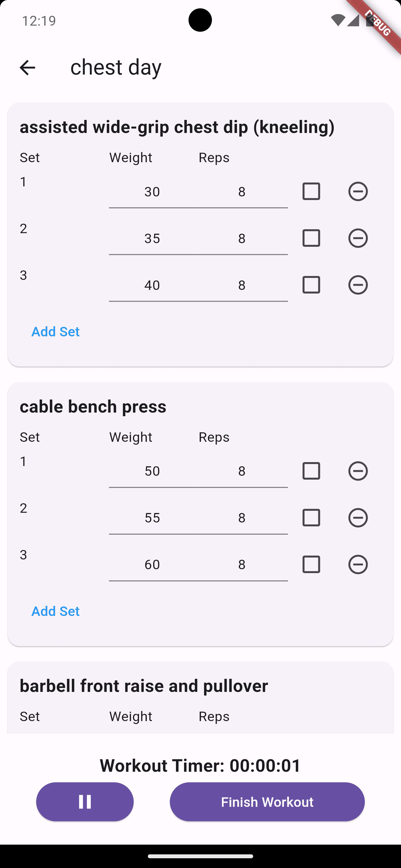The width and height of the screenshot is (401, 868).
Task: Check off cable bench press set 2
Action: 311,517
